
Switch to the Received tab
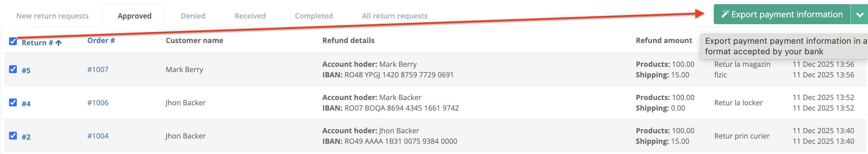click(250, 16)
